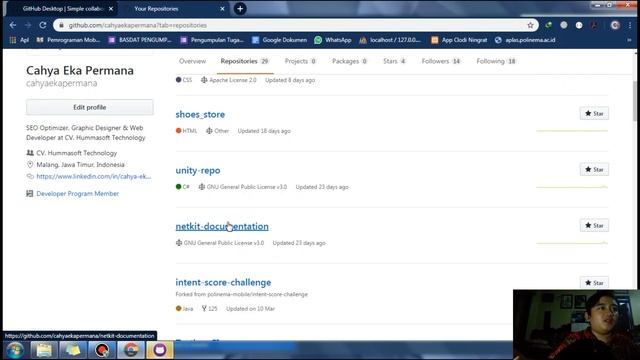The height and width of the screenshot is (360, 640).
Task: Open the polinema-mobile/intent-score-challenge fork source
Action: pyautogui.click(x=258, y=294)
